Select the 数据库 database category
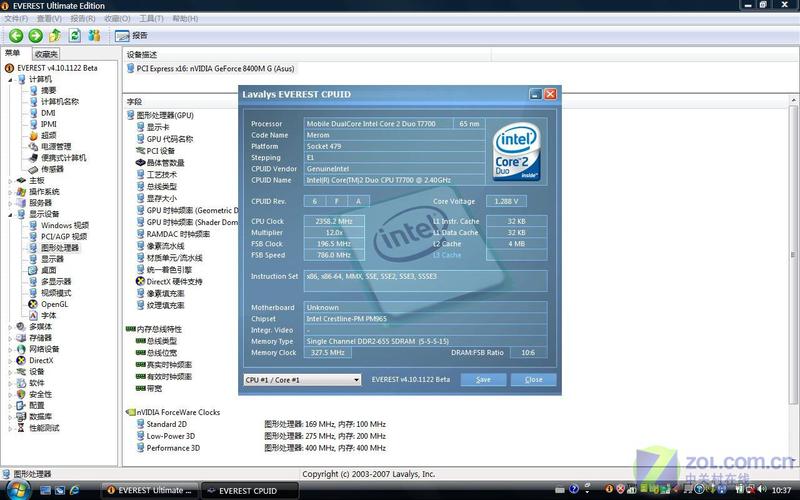Image resolution: width=800 pixels, height=500 pixels. click(40, 417)
